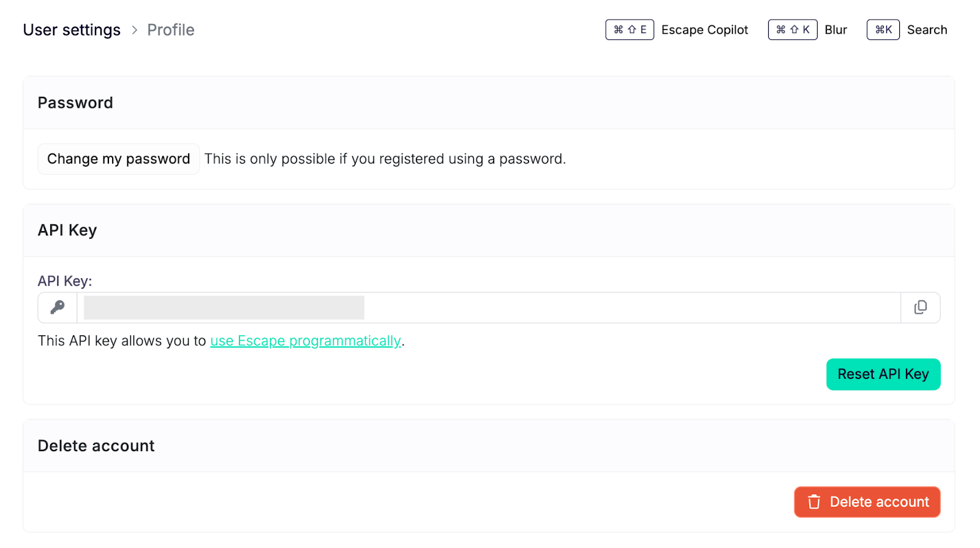The width and height of the screenshot is (980, 548).
Task: Click the Command-Shift-E shortcut badge
Action: pyautogui.click(x=630, y=30)
